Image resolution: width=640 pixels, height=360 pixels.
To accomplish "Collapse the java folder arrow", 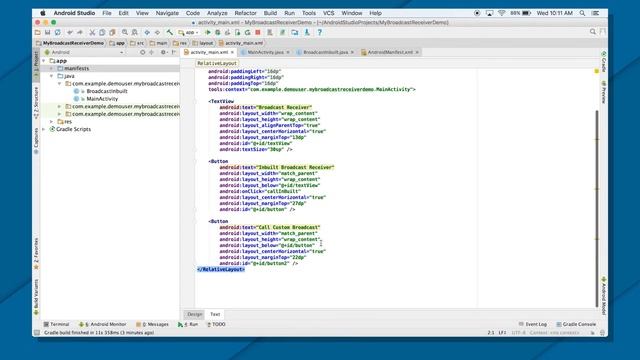I will [x=52, y=76].
